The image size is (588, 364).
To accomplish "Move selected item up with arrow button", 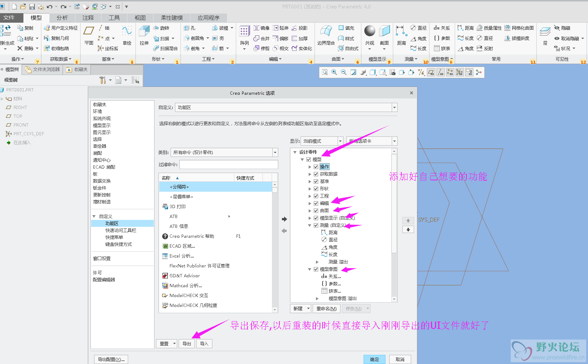I will [408, 221].
